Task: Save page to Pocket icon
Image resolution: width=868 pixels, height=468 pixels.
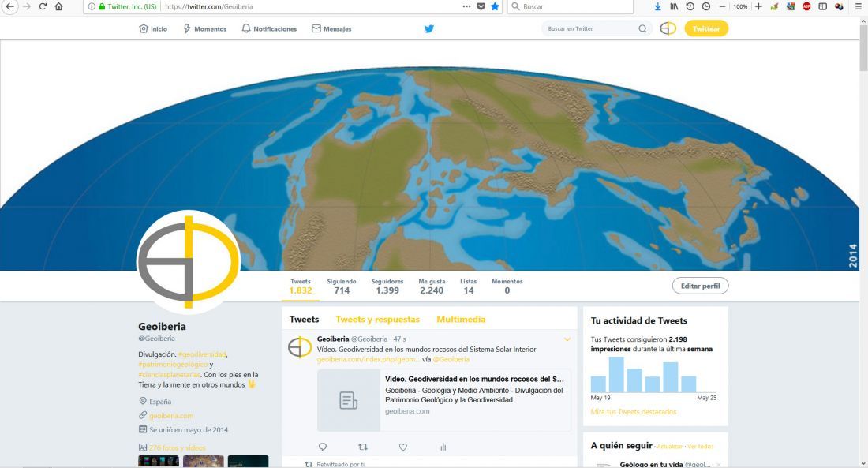Action: coord(481,6)
